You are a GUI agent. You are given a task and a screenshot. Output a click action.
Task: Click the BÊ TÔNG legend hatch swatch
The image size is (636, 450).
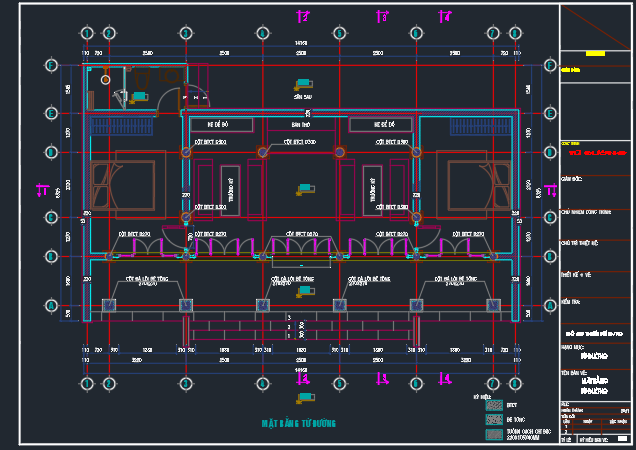[x=494, y=419]
